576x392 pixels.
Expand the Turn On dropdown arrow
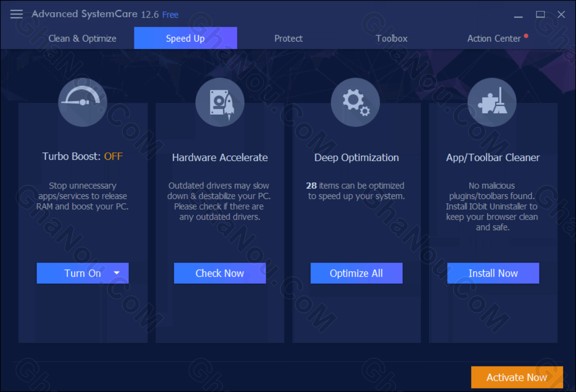[117, 273]
